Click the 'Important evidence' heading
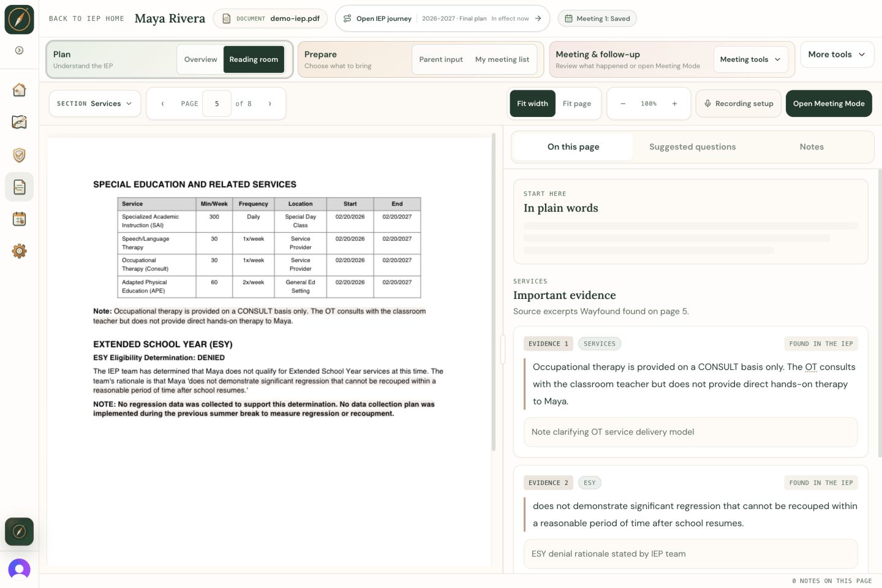 564,295
